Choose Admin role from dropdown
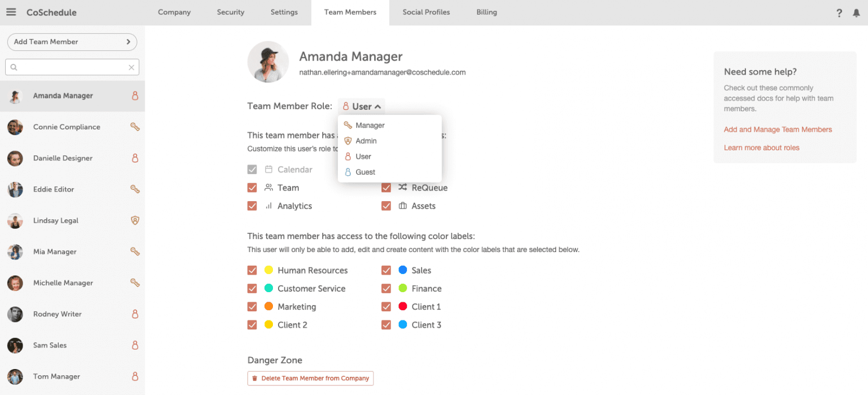 389,141
